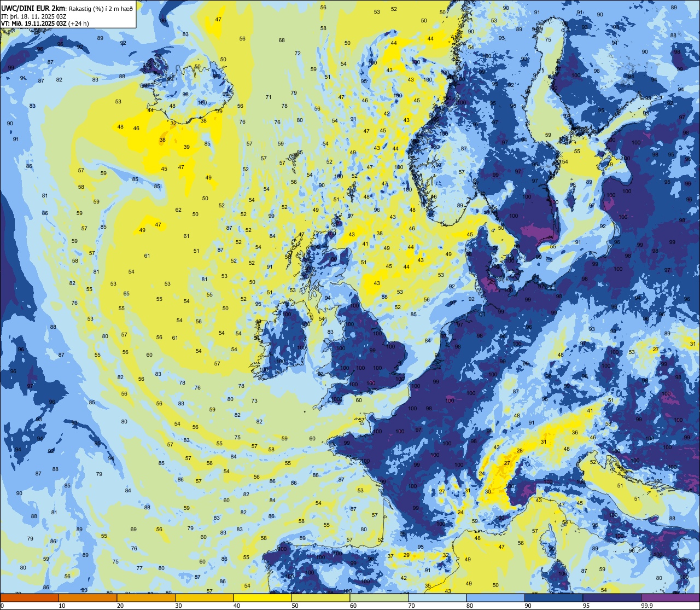Image resolution: width=700 pixels, height=610 pixels.
Task: Click the '(+24 h)' forecast offset text
Action: click(78, 24)
